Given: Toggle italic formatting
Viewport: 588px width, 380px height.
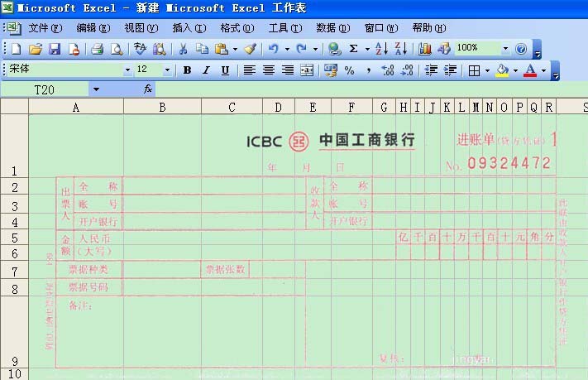Looking at the screenshot, I should coord(206,70).
